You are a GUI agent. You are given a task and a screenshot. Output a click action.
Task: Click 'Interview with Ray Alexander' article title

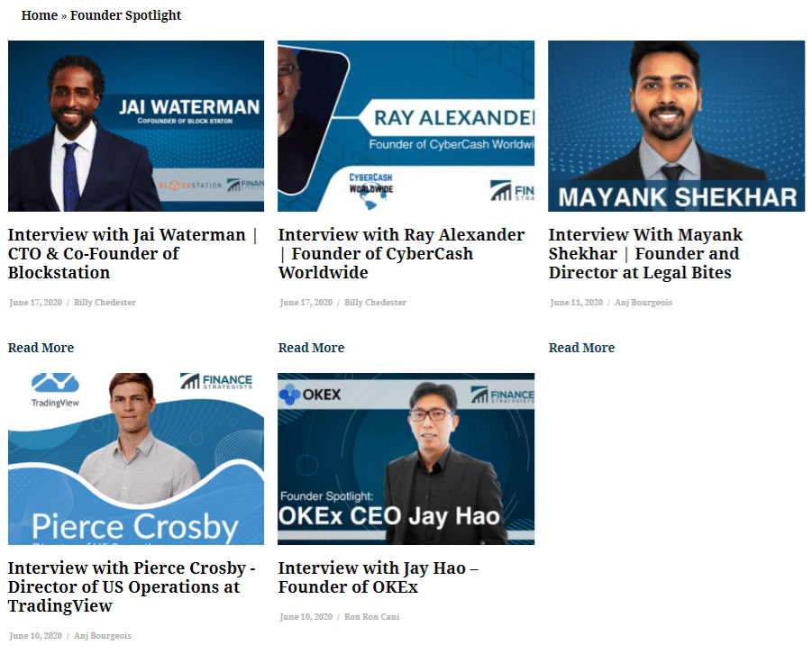[401, 254]
